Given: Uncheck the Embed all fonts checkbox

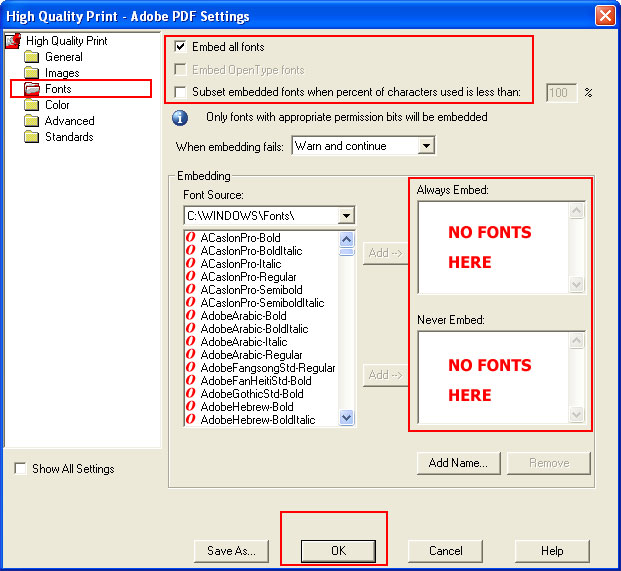Looking at the screenshot, I should (x=180, y=47).
